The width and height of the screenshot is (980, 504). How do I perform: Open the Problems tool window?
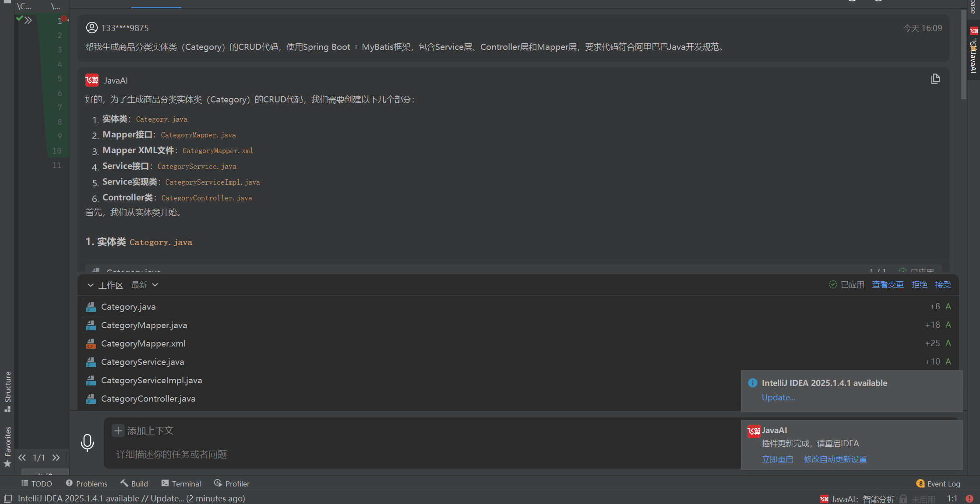pos(86,483)
